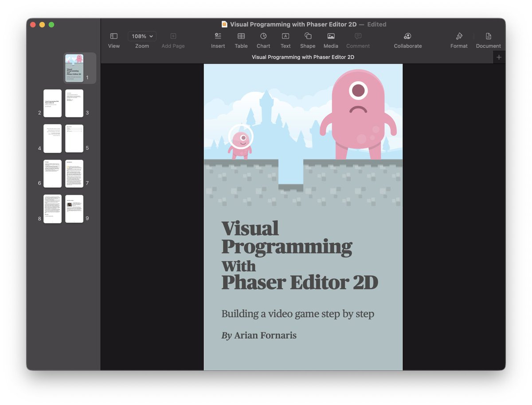Click the green full-screen window button
Image resolution: width=532 pixels, height=405 pixels.
tap(51, 24)
